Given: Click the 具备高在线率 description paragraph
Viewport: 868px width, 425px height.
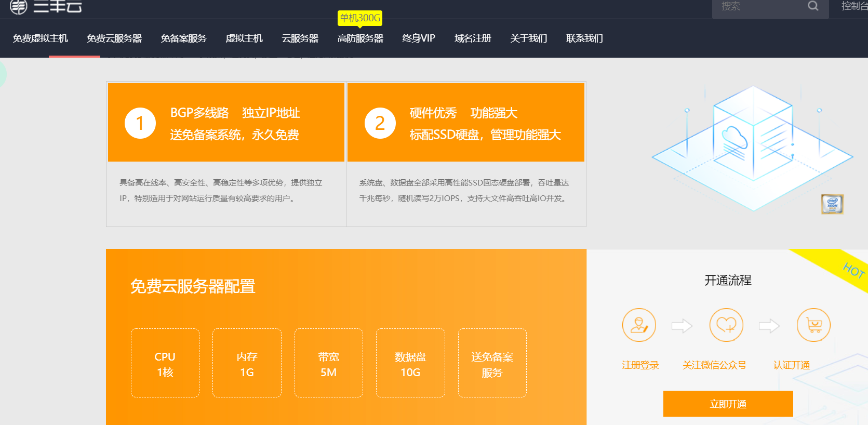Looking at the screenshot, I should 221,190.
